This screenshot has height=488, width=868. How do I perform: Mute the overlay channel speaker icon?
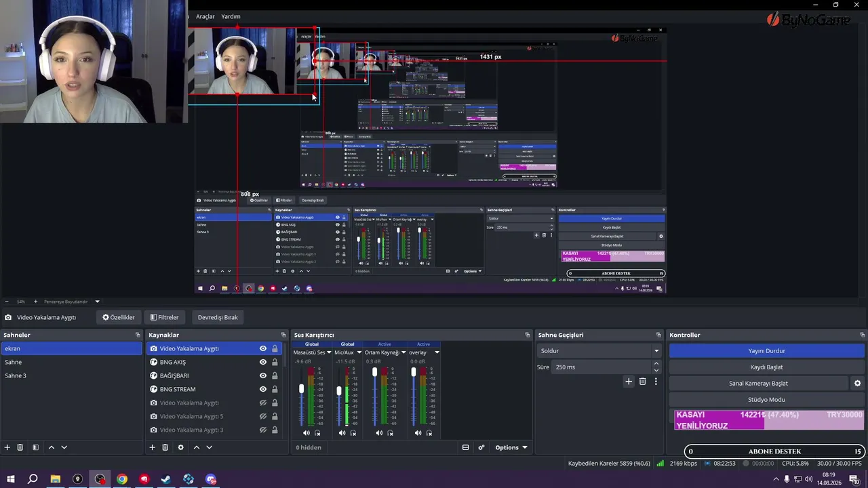coord(418,432)
